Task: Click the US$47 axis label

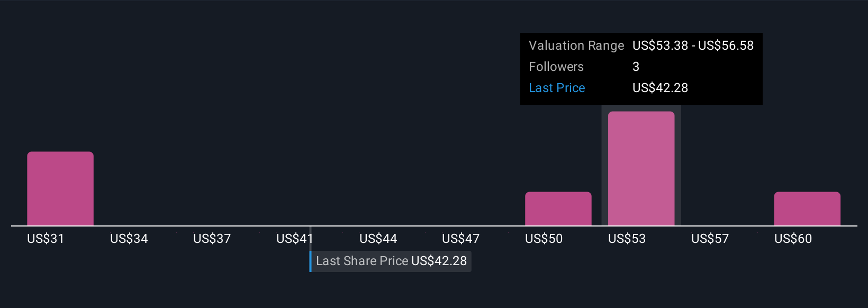Action: point(460,239)
